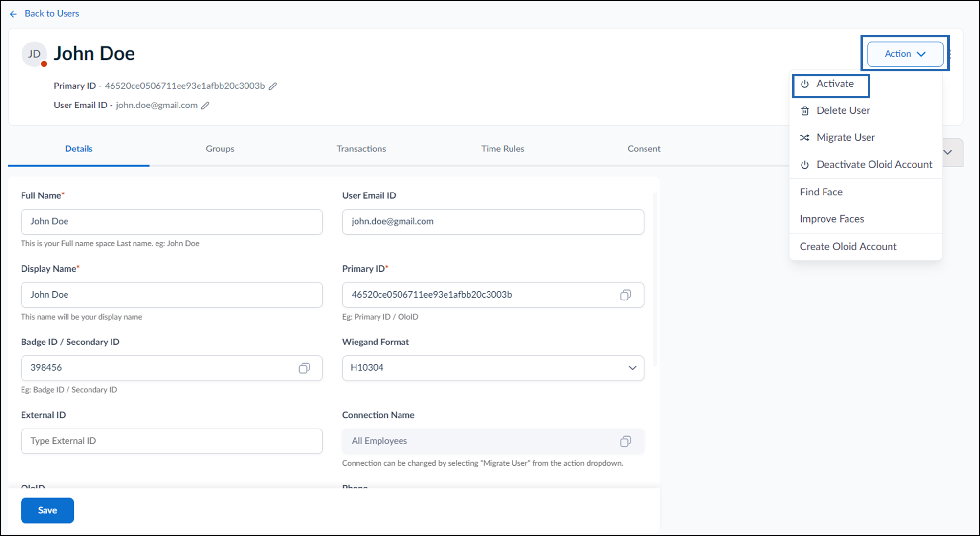
Task: Open the Action dropdown button
Action: (x=905, y=54)
